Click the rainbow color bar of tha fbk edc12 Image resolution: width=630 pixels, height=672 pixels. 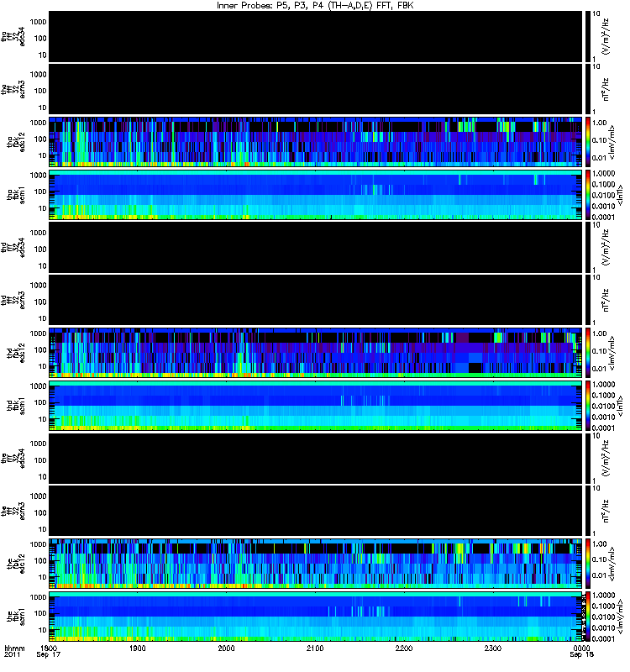[587, 142]
